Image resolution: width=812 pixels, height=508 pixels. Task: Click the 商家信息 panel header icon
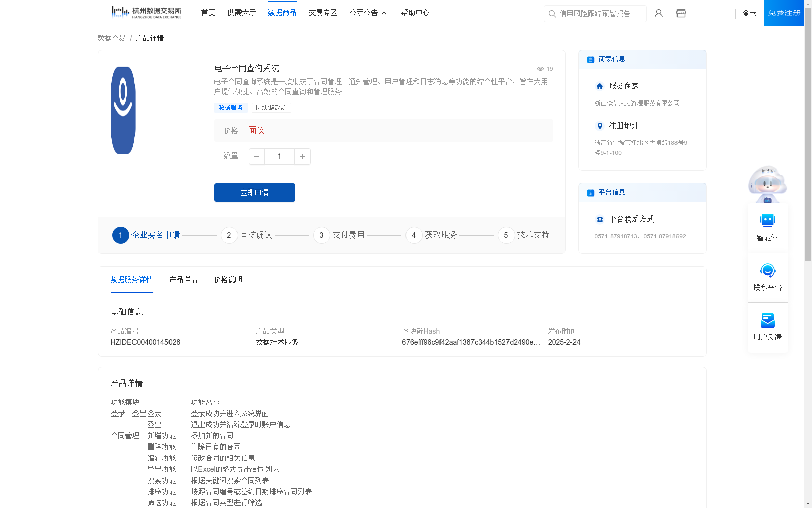[x=591, y=59]
